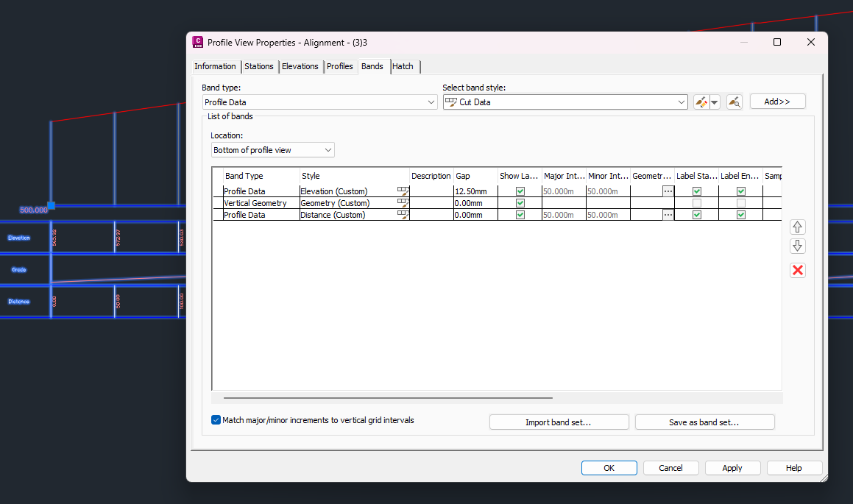This screenshot has width=853, height=504.
Task: Click the Apply button
Action: [732, 468]
